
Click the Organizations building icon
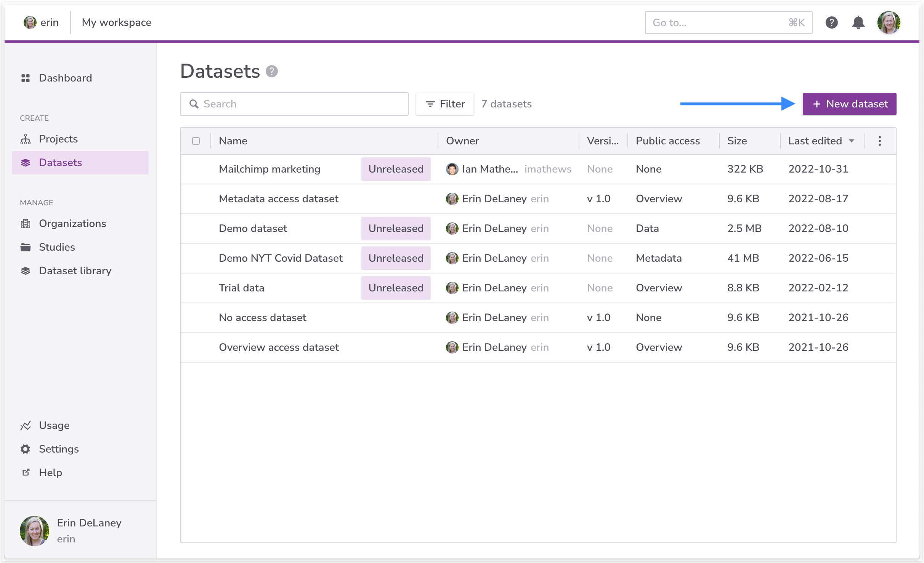pyautogui.click(x=26, y=224)
